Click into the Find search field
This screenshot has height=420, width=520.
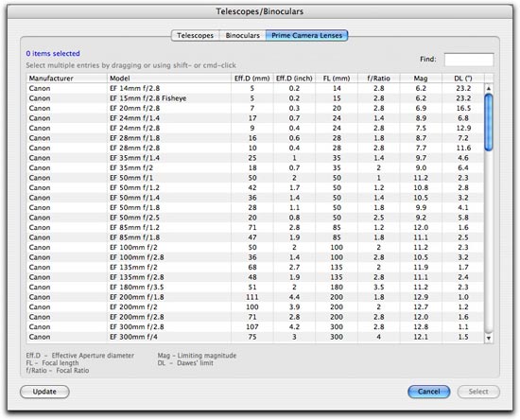click(x=469, y=60)
